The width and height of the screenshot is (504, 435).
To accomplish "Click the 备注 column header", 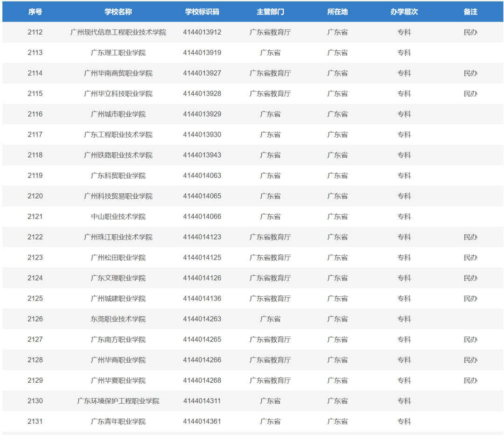I will [x=470, y=12].
